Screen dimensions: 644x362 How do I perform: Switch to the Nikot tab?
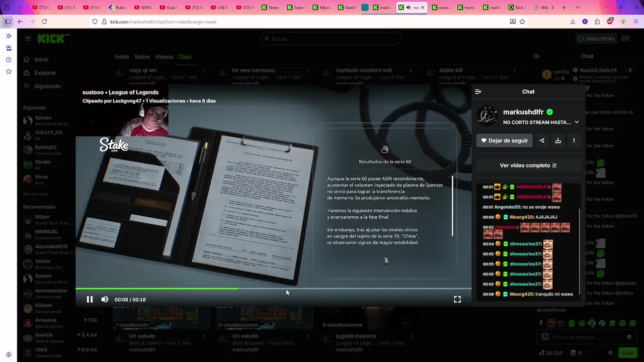[x=322, y=8]
